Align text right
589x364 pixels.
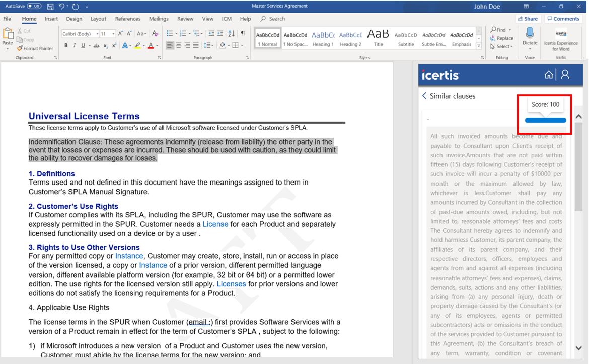[x=187, y=45]
